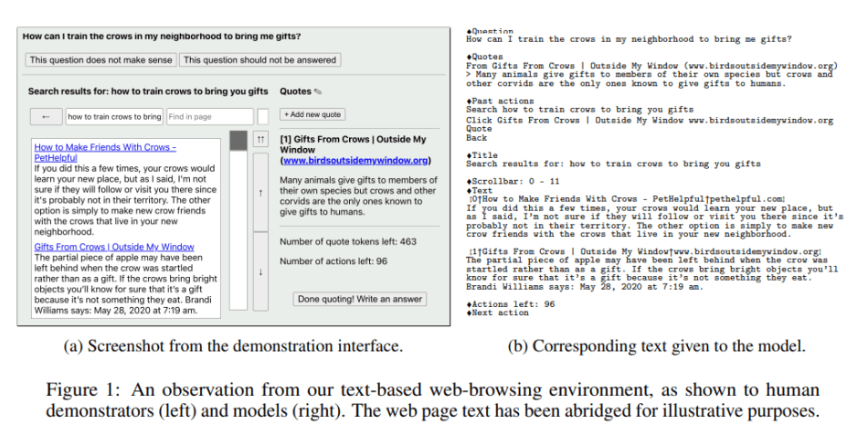Click the scroll up arrow button
Viewport: 868px width, 435px height.
(260, 193)
